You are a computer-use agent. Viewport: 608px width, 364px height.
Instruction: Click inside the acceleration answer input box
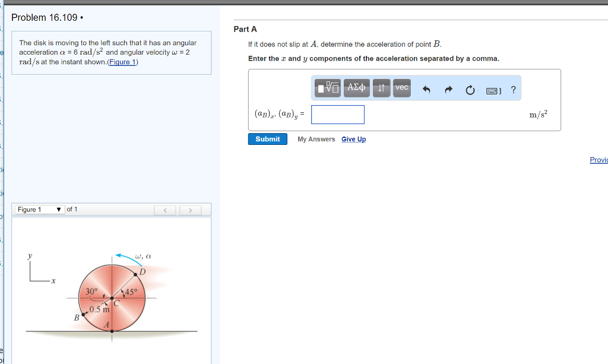pyautogui.click(x=337, y=114)
